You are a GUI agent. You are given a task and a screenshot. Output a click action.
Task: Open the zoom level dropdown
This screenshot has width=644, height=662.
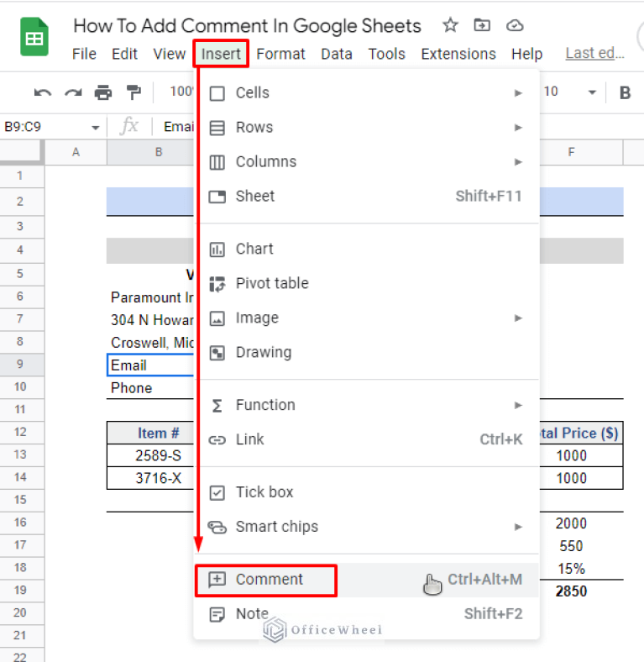(181, 92)
